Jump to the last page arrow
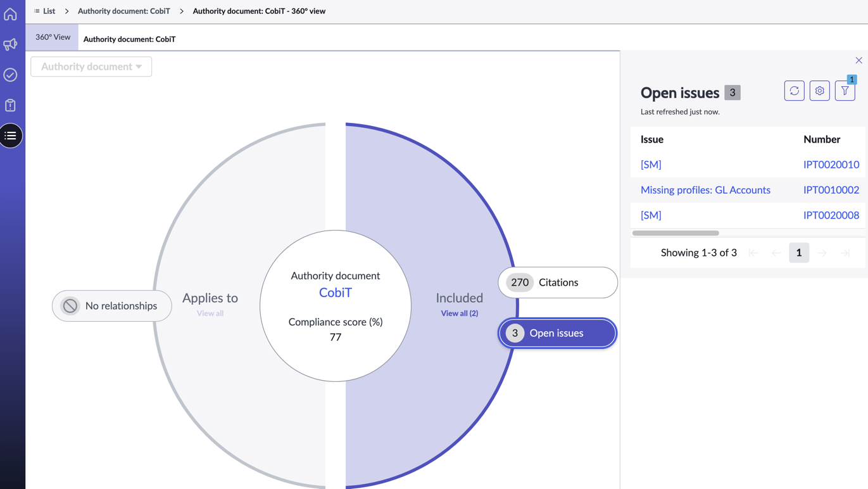 tap(845, 253)
